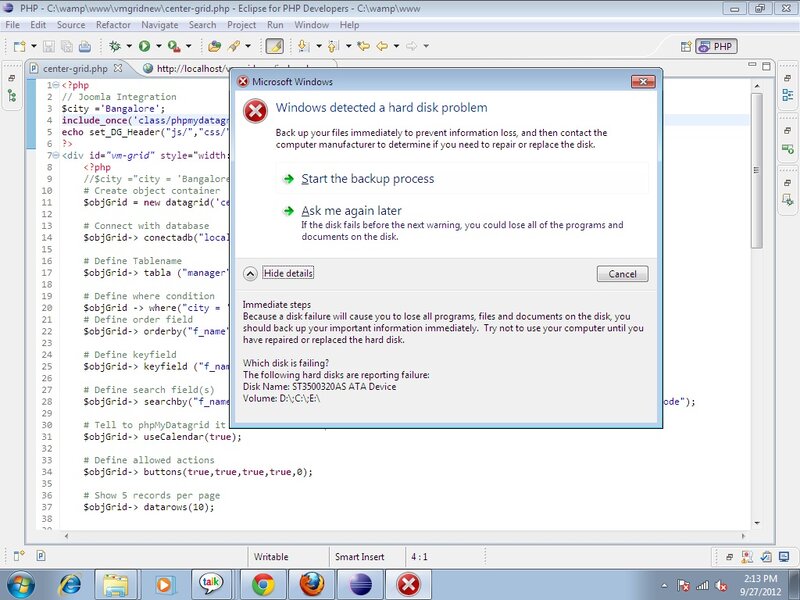Open the Search dropdown arrow
The height and width of the screenshot is (600, 800).
click(248, 46)
